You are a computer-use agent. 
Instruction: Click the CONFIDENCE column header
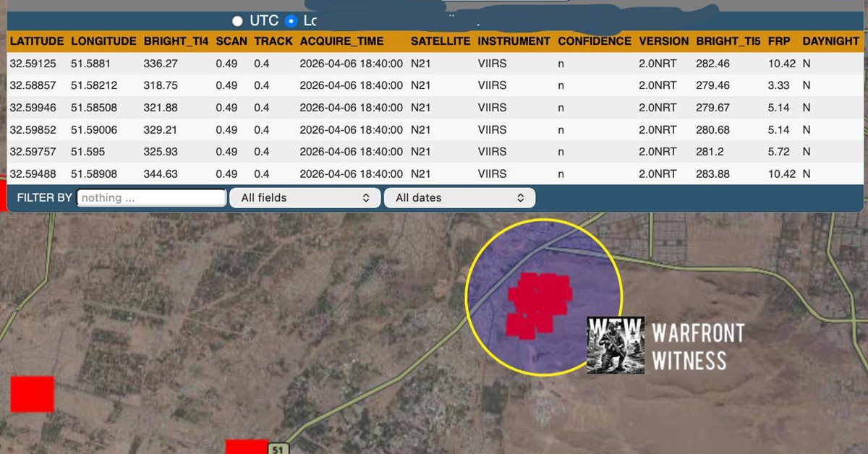595,41
